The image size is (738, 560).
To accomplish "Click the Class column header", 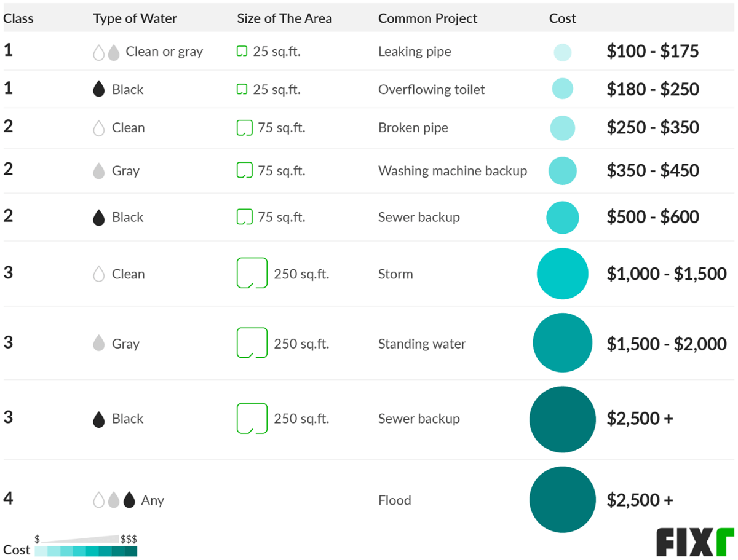I will coord(18,18).
